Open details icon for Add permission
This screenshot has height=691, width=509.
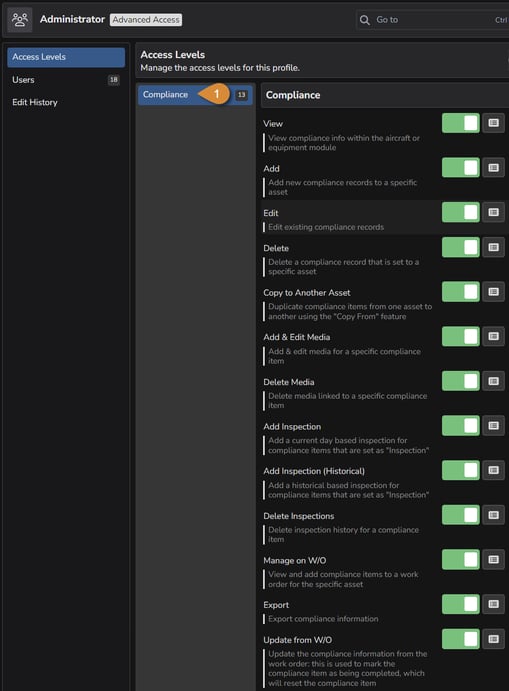pyautogui.click(x=493, y=168)
